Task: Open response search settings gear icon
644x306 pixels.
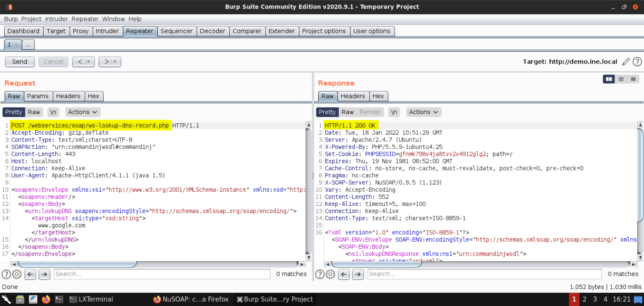Action: (x=330, y=274)
